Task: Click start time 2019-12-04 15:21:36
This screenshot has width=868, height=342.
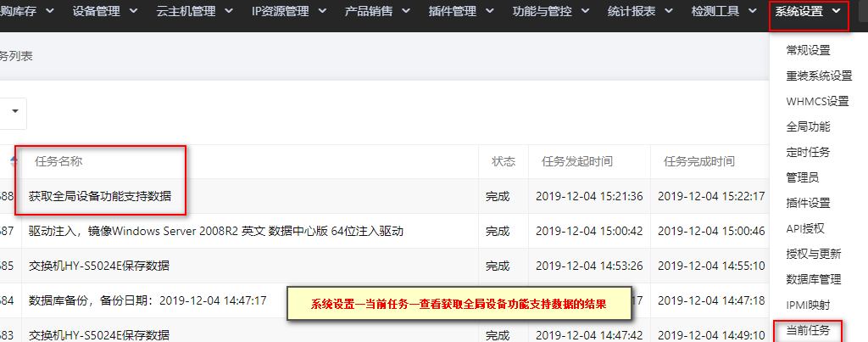Action: pos(589,196)
